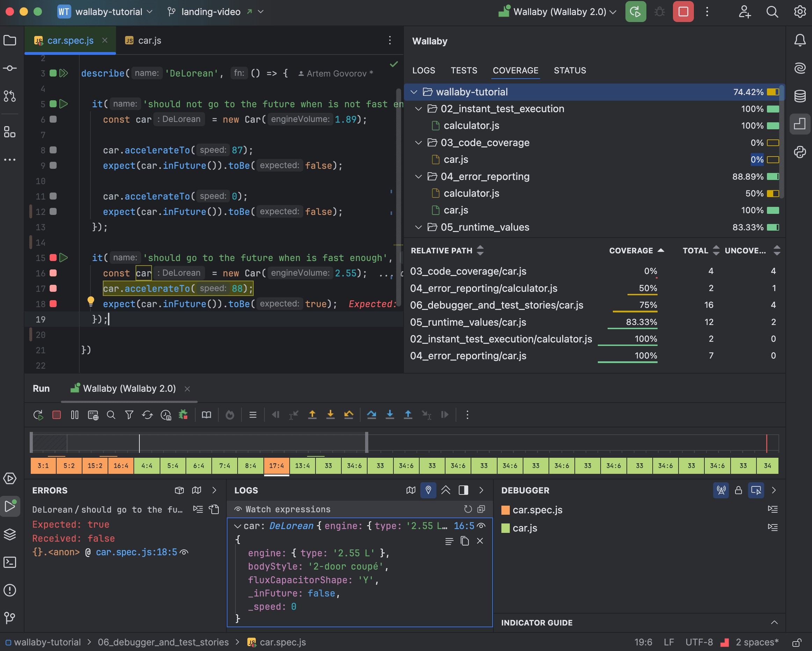Image resolution: width=812 pixels, height=651 pixels.
Task: Select the COVERAGE tab
Action: [516, 71]
